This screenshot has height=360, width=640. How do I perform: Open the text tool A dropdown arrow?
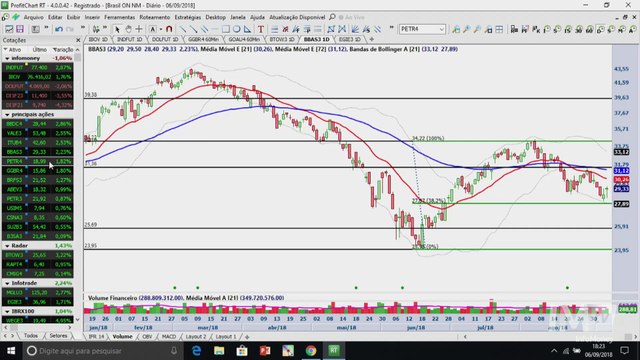click(x=161, y=29)
